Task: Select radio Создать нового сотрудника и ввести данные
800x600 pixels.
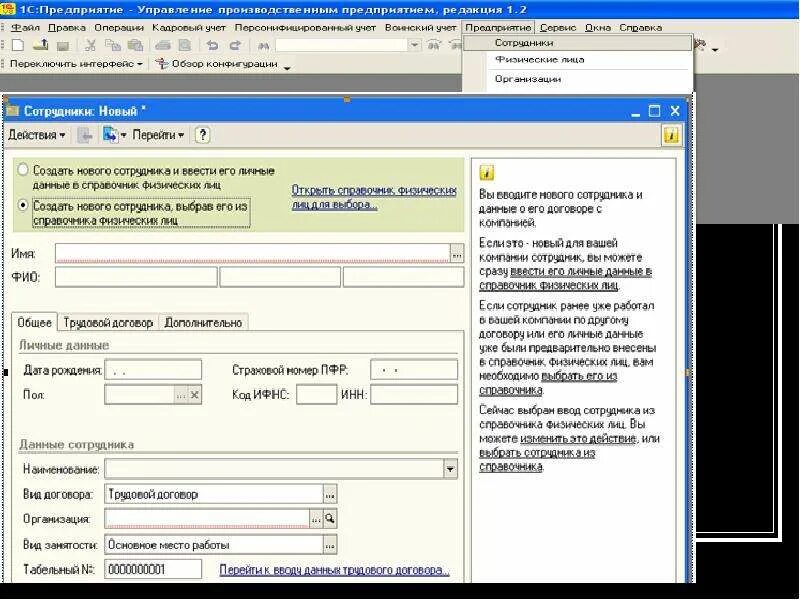Action: click(22, 170)
